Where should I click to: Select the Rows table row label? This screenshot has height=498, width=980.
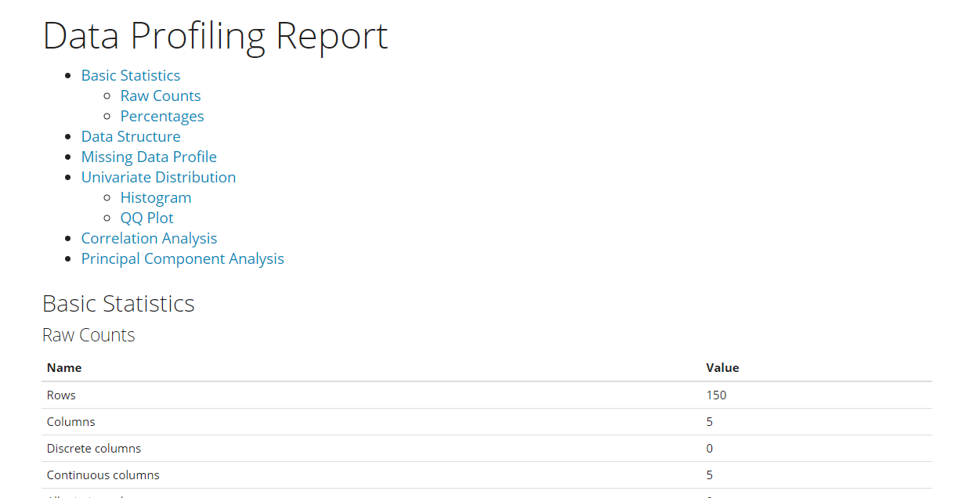(x=61, y=395)
